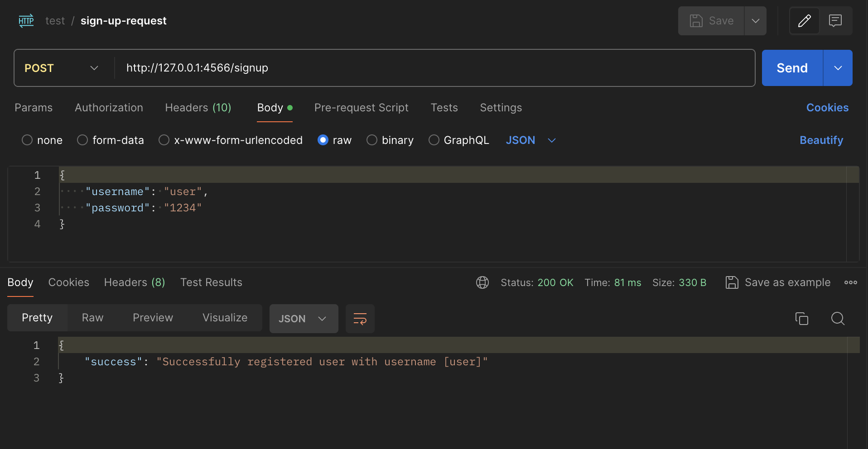Select the raw body radio option
The width and height of the screenshot is (868, 449).
(x=323, y=140)
